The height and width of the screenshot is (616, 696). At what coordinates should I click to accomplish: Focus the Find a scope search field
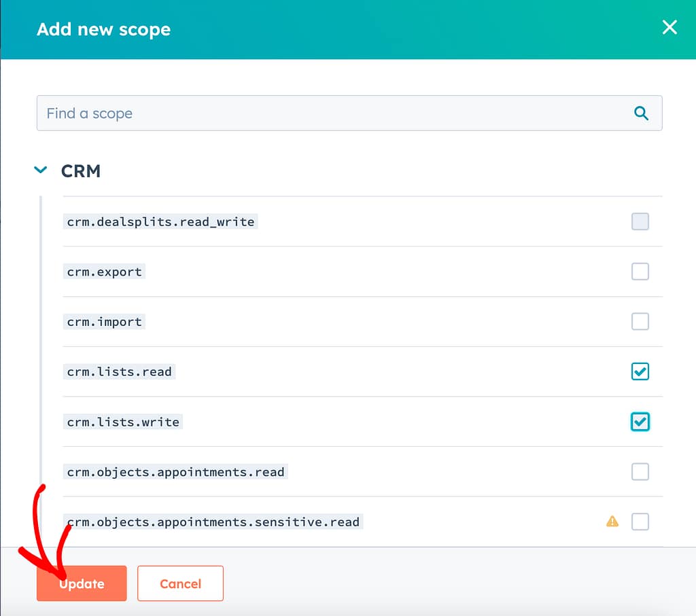coord(349,113)
